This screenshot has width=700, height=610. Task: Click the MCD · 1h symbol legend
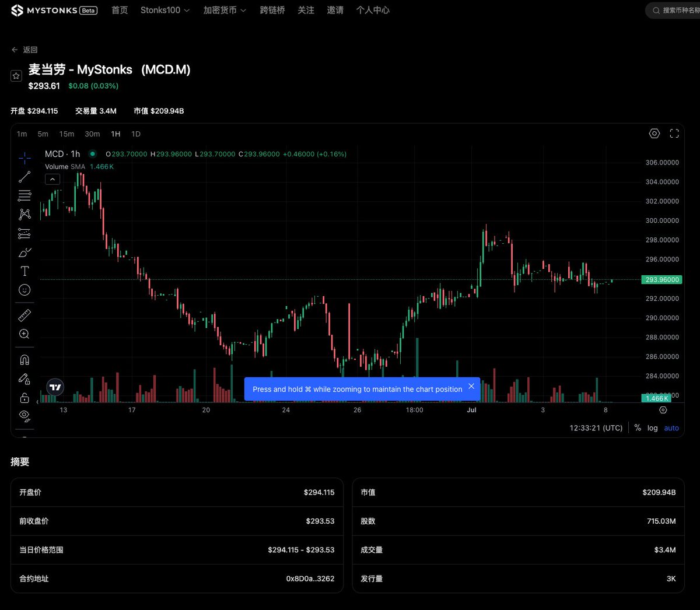[x=62, y=154]
